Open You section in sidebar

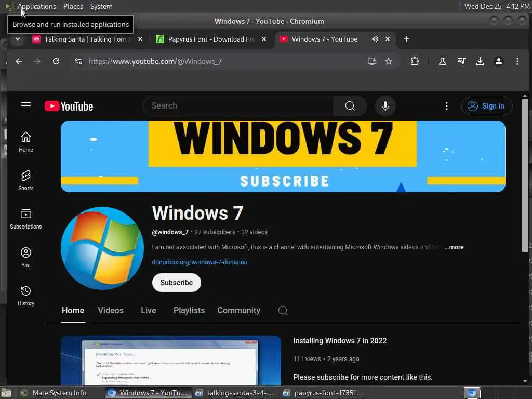tap(26, 257)
